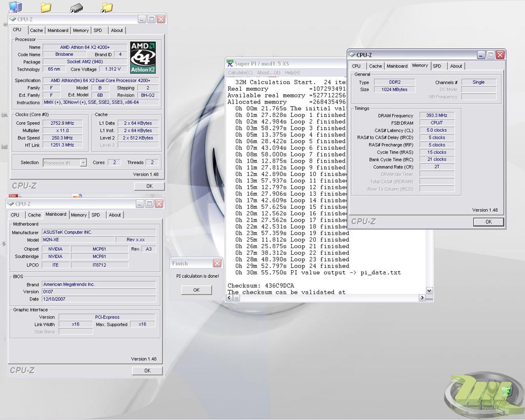Switch to the Cache tab in the CPU-Z processor window
The width and height of the screenshot is (525, 420).
pyautogui.click(x=36, y=30)
